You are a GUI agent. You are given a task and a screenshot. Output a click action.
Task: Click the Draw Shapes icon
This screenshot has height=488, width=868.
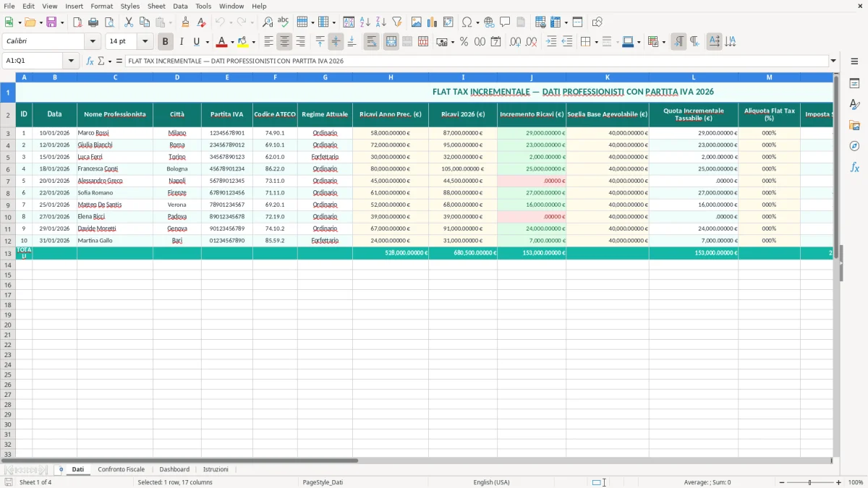pyautogui.click(x=597, y=22)
